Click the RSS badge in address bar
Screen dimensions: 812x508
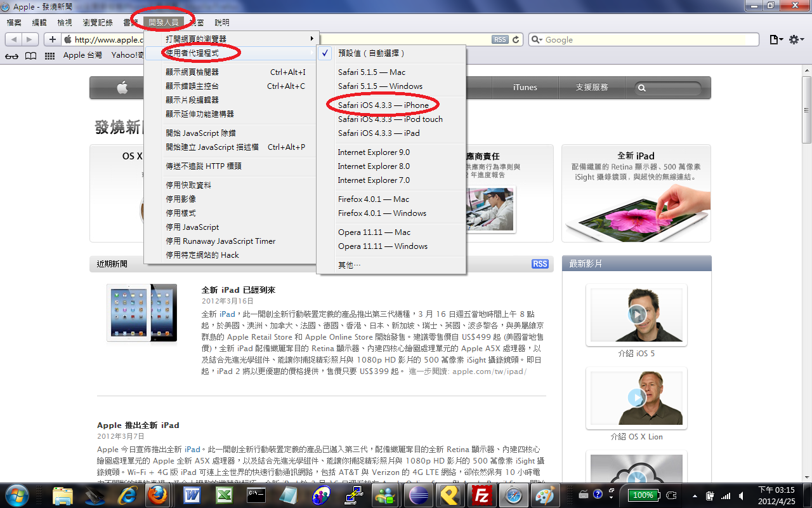(500, 39)
